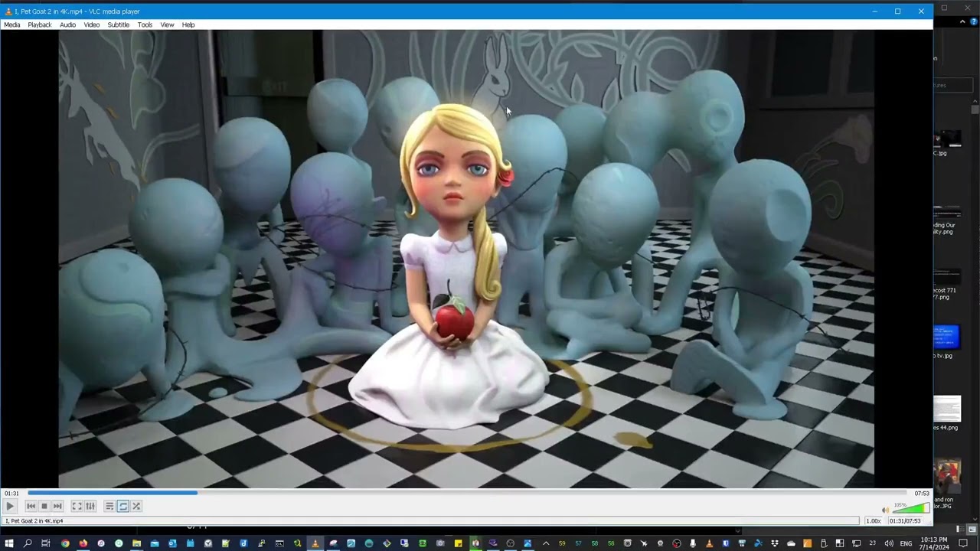
Task: Skip to next media item
Action: coord(57,506)
